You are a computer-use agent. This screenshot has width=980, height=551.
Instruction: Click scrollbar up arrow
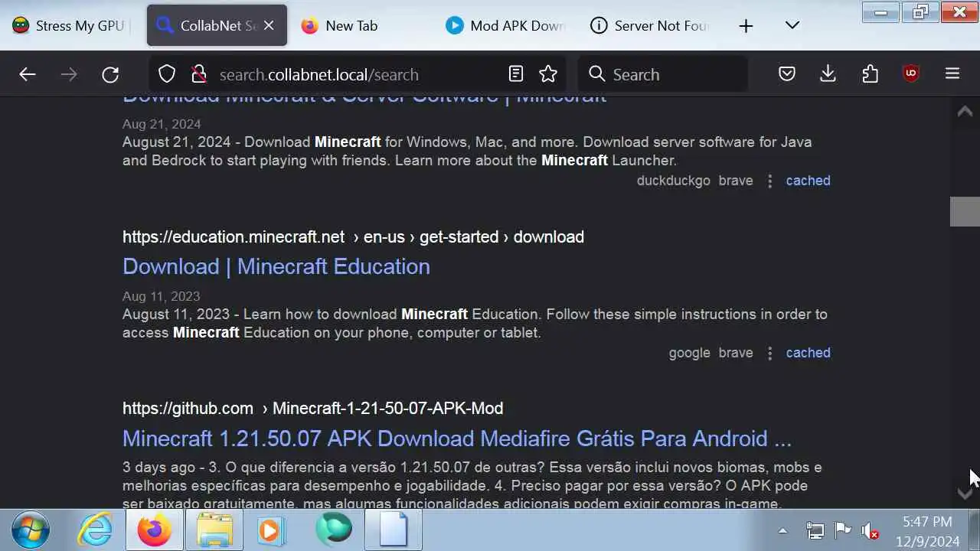[x=965, y=112]
